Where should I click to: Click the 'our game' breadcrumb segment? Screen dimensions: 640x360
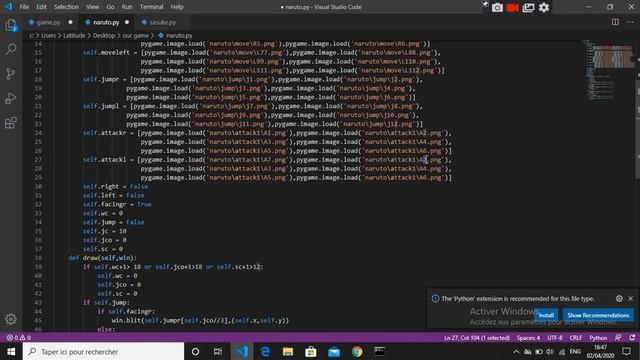point(136,36)
